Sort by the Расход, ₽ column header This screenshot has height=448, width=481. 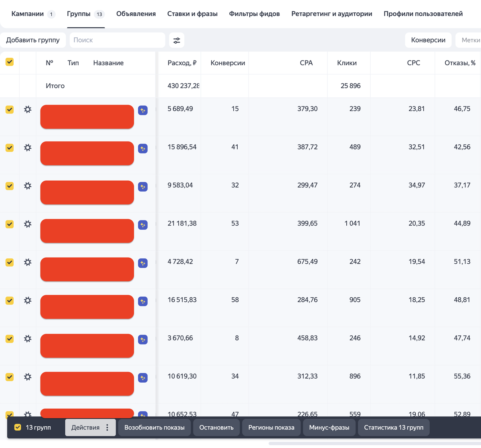click(x=182, y=63)
